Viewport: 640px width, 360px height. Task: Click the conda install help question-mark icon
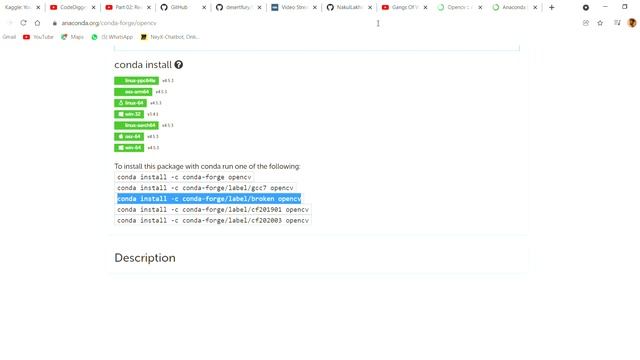(179, 64)
